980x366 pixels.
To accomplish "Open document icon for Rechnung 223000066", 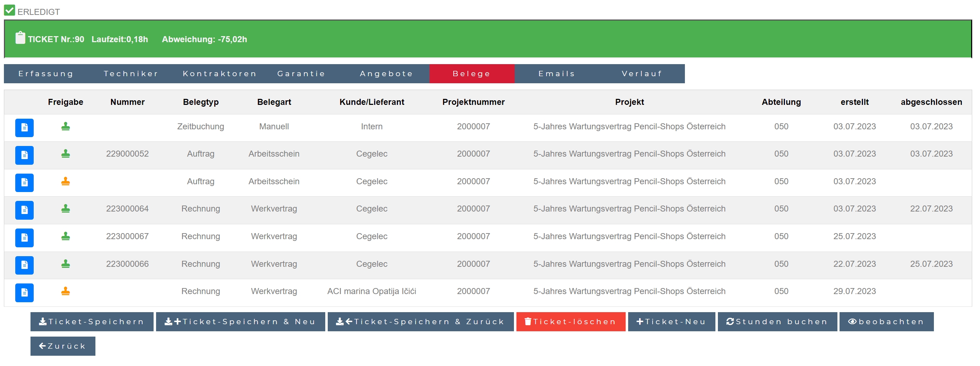I will click(24, 265).
